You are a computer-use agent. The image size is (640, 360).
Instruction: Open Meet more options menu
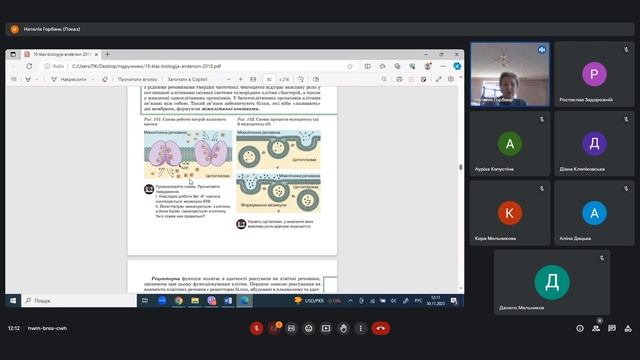pyautogui.click(x=360, y=328)
